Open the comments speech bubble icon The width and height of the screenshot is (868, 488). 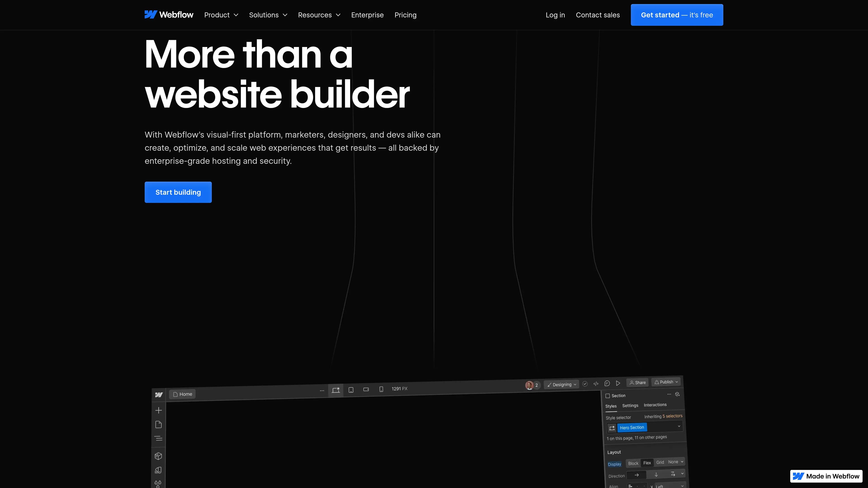(x=607, y=383)
